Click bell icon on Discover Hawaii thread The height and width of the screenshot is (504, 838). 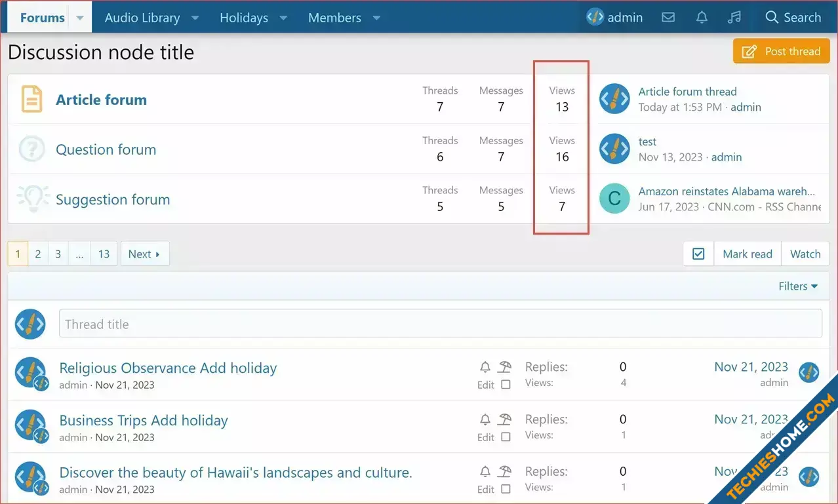click(485, 471)
